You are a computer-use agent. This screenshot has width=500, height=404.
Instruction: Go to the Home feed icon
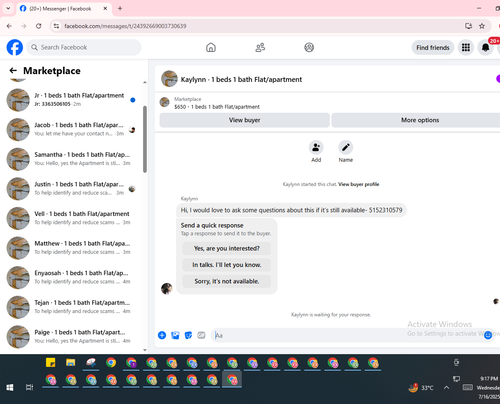point(211,47)
